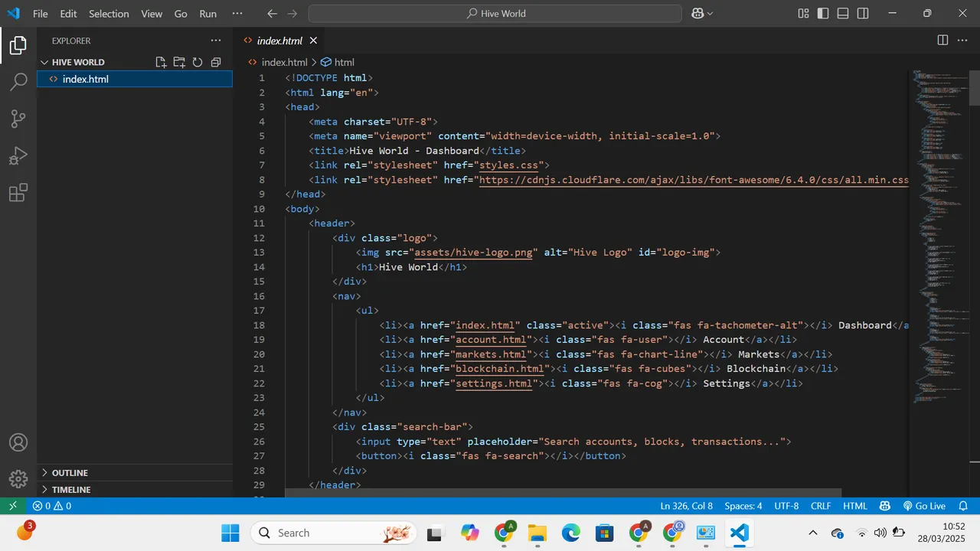Image resolution: width=980 pixels, height=551 pixels.
Task: Open Microsoft Store from the taskbar
Action: coord(605,533)
